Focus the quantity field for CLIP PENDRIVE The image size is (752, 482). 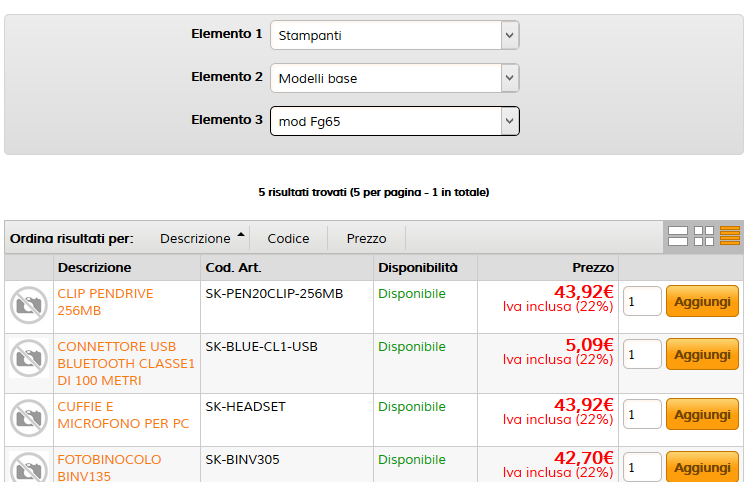[642, 301]
